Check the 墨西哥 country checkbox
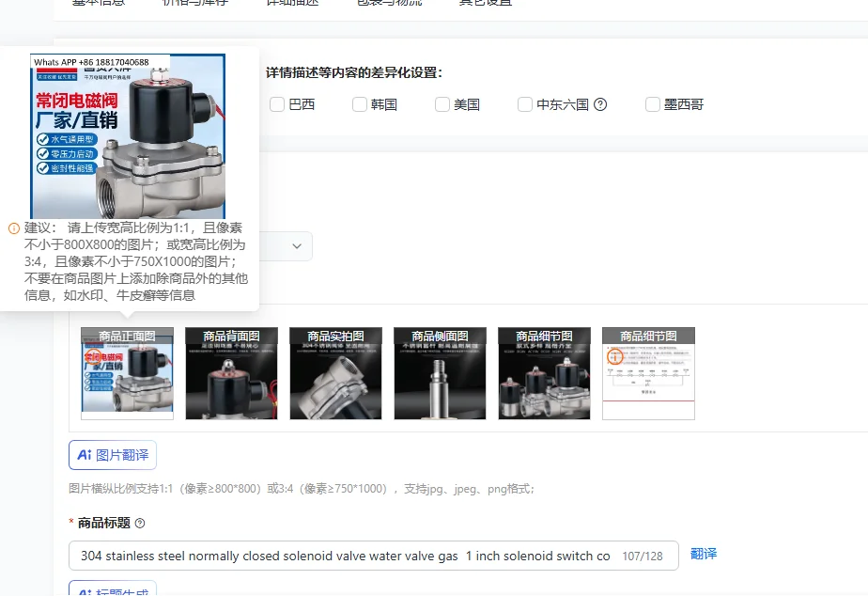 pos(653,104)
